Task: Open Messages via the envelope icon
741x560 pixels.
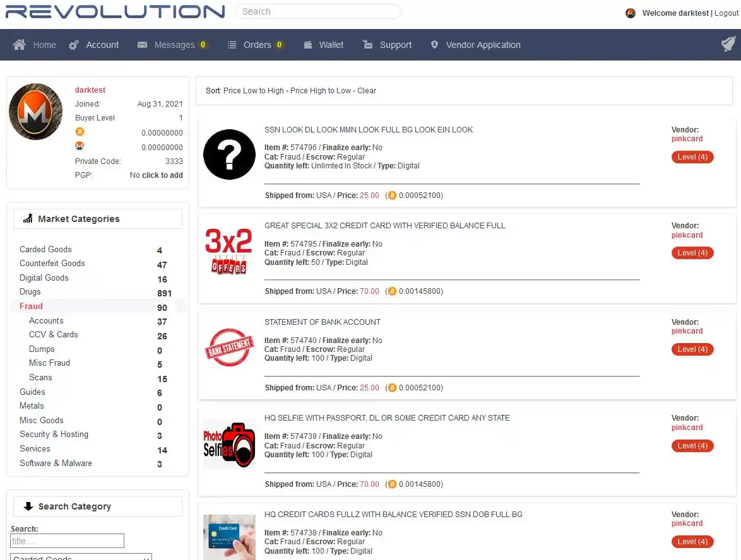Action: tap(142, 45)
